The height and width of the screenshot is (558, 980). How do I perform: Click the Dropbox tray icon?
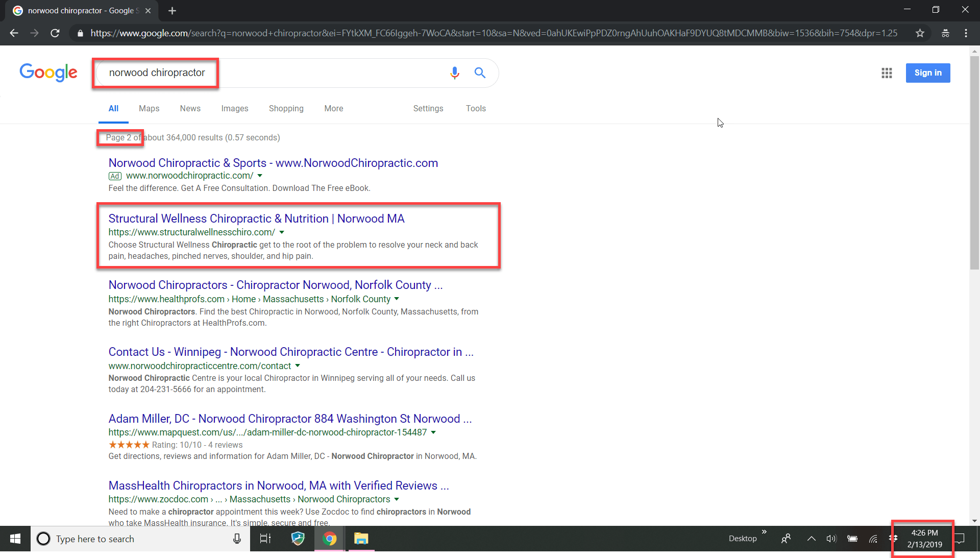(x=893, y=539)
